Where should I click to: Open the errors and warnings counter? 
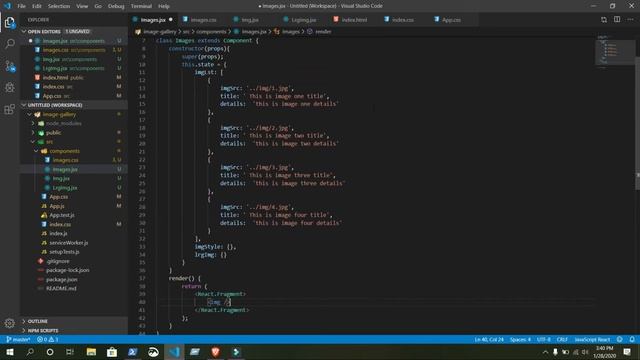pos(48,340)
